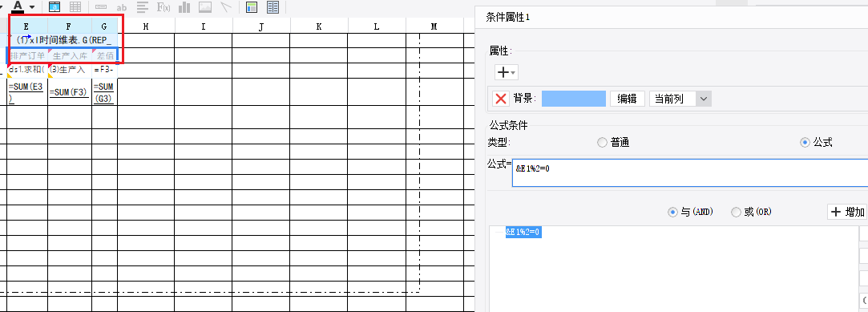Click the 排产订单 cell
Screen dimensions: 868x312
coord(27,55)
